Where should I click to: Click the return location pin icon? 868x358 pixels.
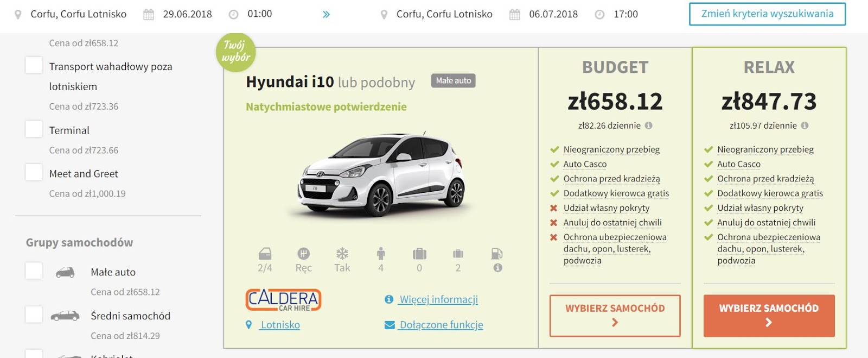(384, 15)
